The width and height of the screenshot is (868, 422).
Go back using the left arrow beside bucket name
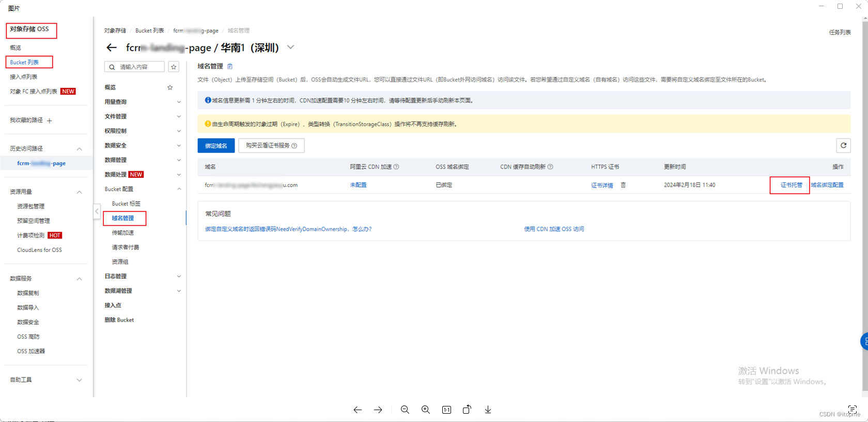point(111,48)
